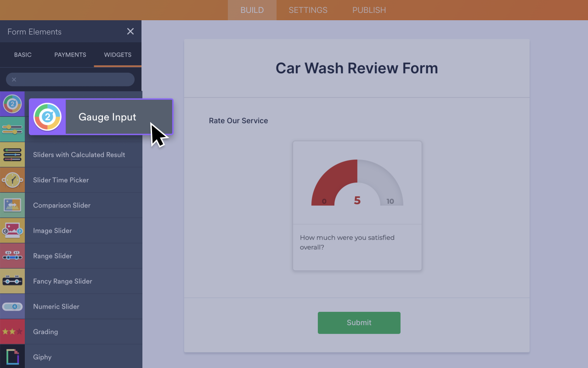Select the Gauge Input widget

[100, 117]
